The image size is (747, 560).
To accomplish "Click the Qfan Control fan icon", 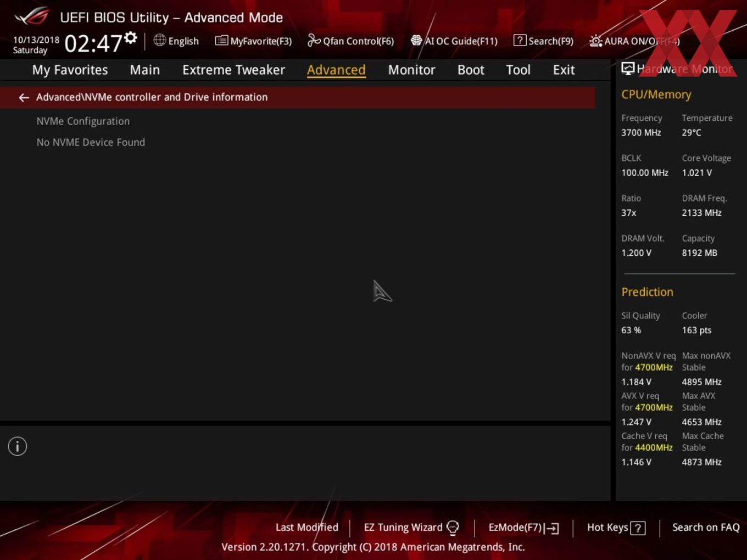I will tap(314, 40).
